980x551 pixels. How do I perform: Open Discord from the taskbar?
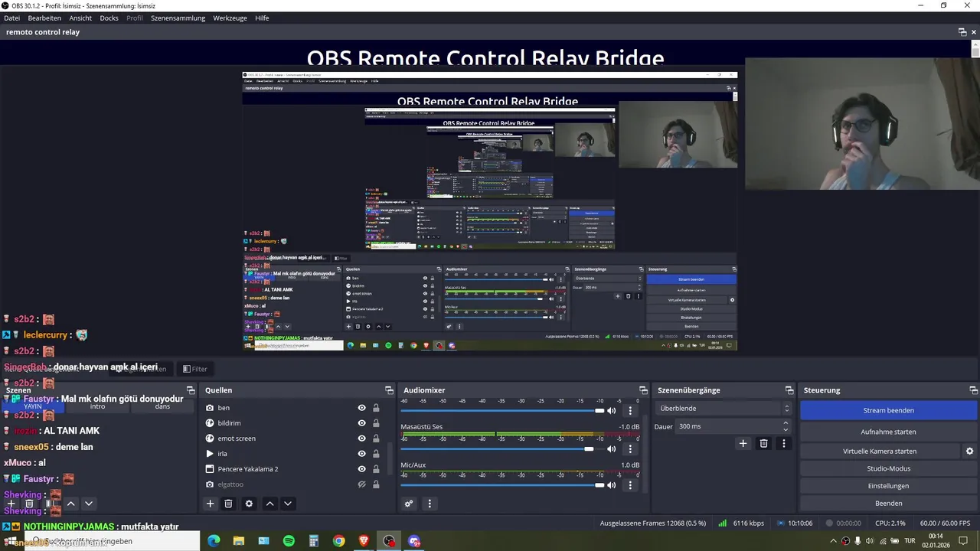(414, 541)
